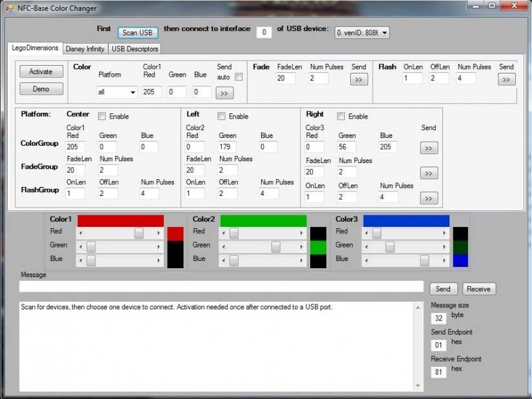Switch to the Disney Infinity tab
This screenshot has height=399, width=532.
[x=84, y=49]
